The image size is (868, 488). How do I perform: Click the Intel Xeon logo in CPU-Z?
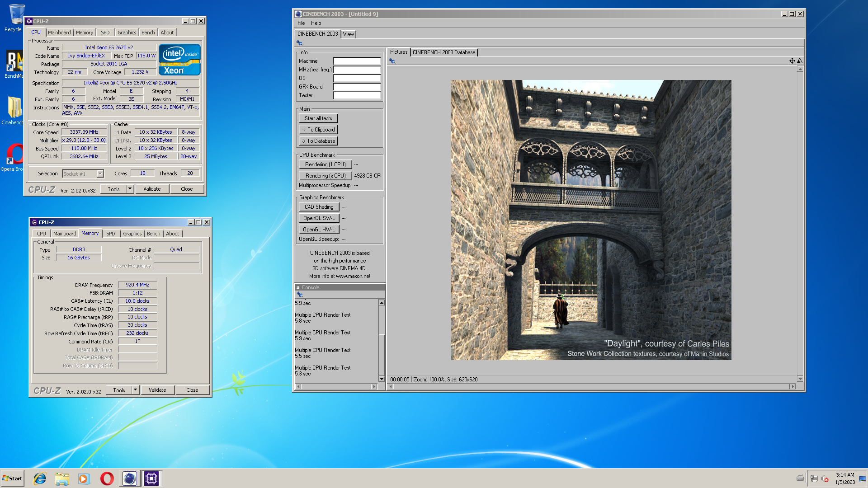tap(179, 60)
